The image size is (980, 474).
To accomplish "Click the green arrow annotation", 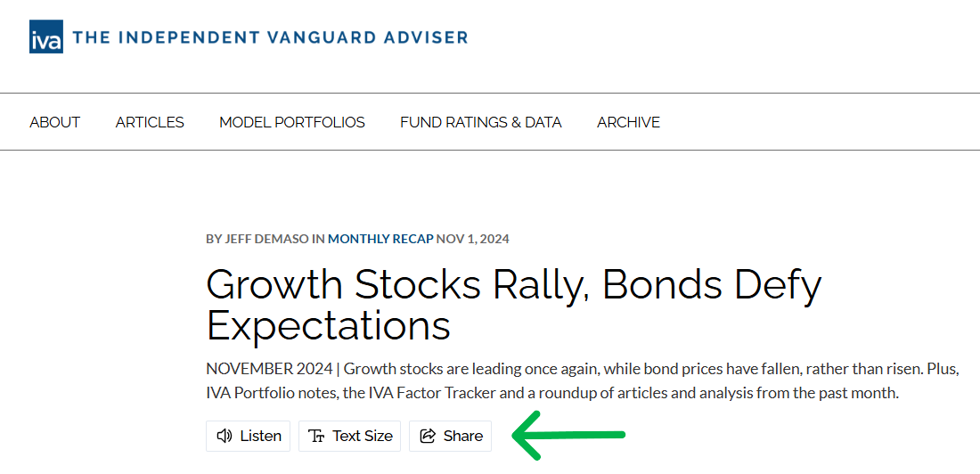I will coord(568,435).
